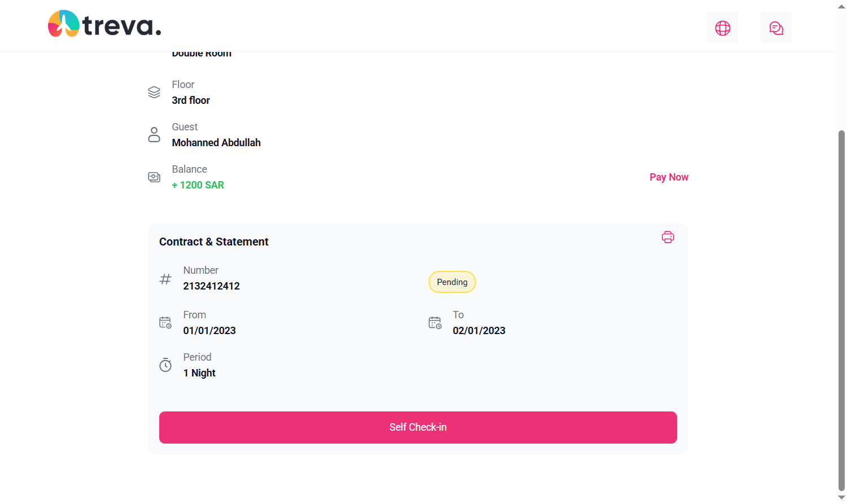Click the vertical scrollbar thumb
Image resolution: width=847 pixels, height=504 pixels.
[841, 310]
